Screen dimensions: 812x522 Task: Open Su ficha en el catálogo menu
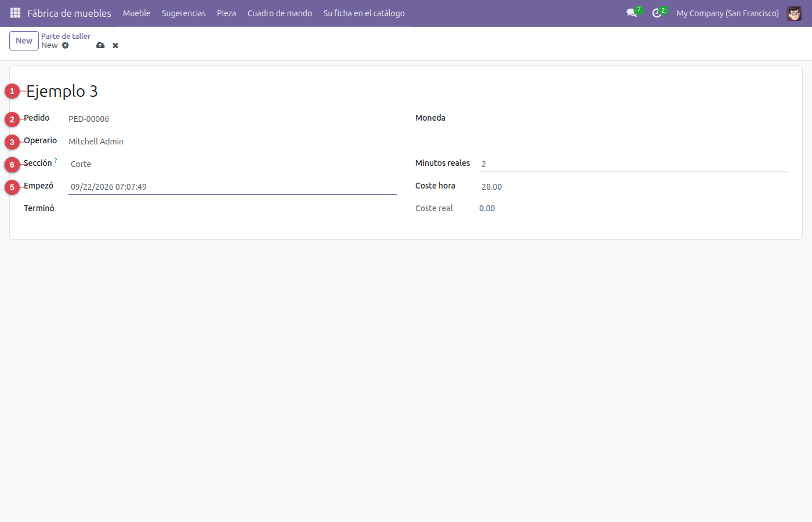coord(364,13)
